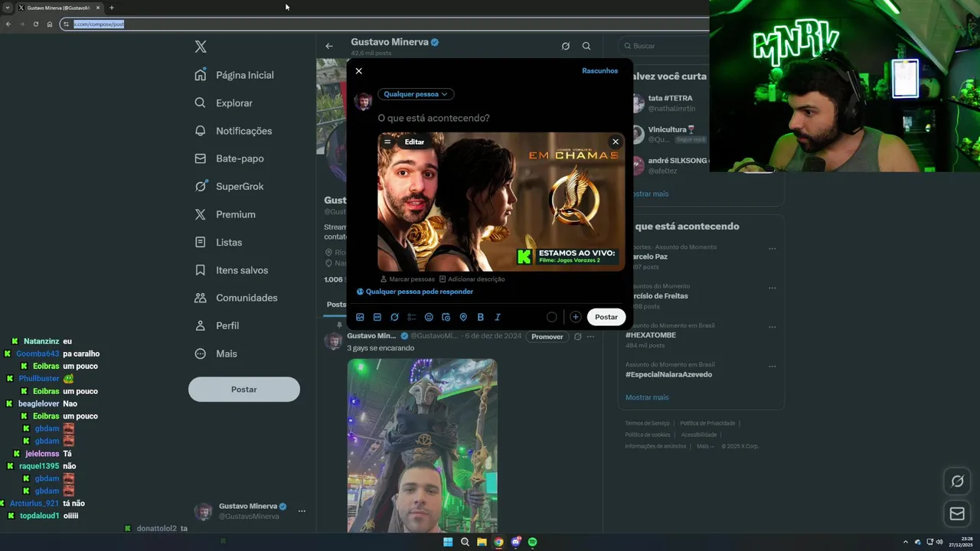This screenshot has width=980, height=551.
Task: Open Spotify from the taskbar
Action: tap(533, 542)
